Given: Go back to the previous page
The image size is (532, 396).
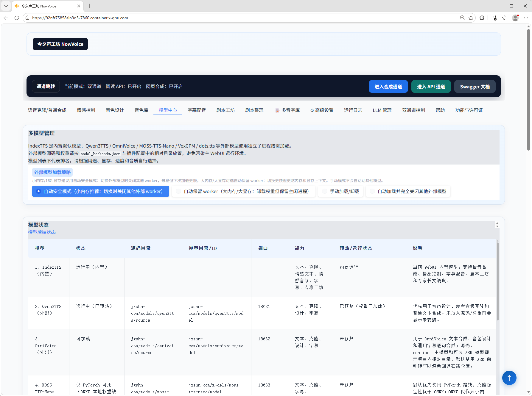Looking at the screenshot, I should coord(6,18).
